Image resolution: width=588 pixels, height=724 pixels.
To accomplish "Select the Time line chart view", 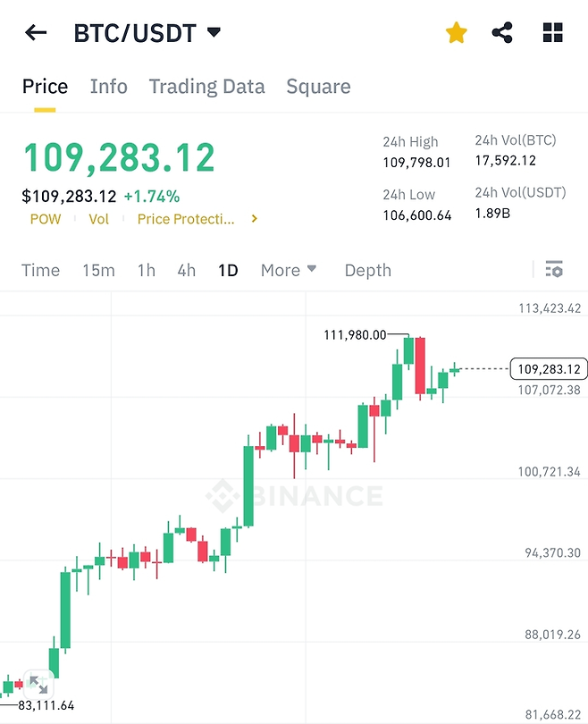I will tap(41, 270).
